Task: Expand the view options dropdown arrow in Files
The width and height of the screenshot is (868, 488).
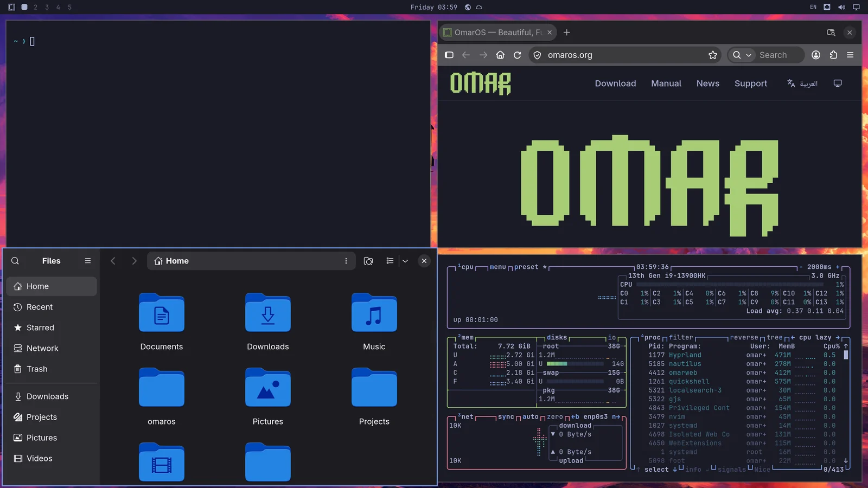Action: point(405,261)
